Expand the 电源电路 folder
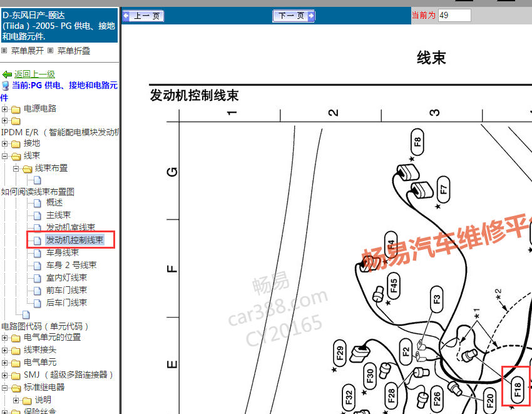 pos(4,109)
